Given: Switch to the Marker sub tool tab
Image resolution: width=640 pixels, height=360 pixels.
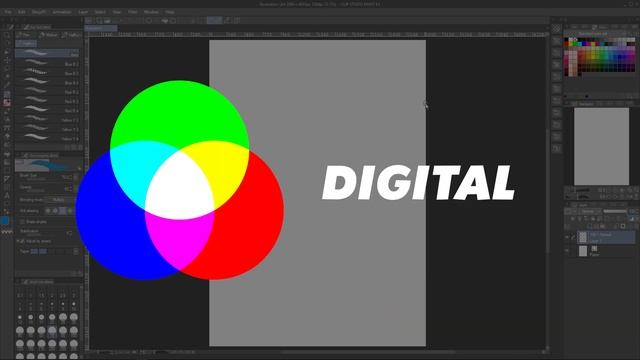Looking at the screenshot, I should [x=48, y=35].
